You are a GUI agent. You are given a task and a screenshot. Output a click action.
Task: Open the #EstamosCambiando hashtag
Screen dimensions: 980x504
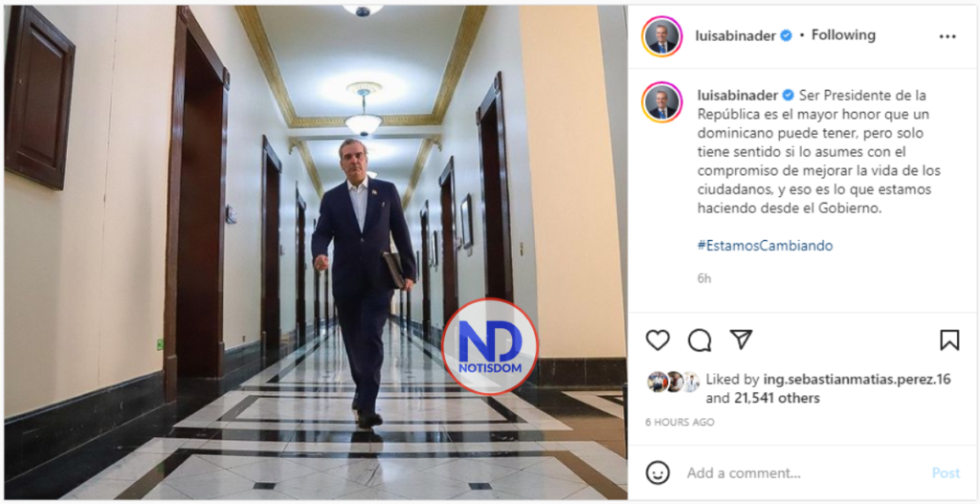pos(765,246)
